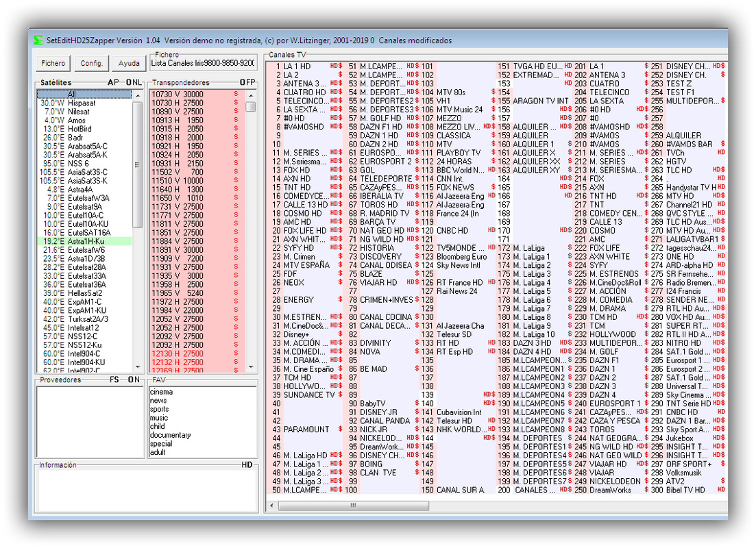Select the child favorites group
The image size is (756, 548).
[157, 426]
